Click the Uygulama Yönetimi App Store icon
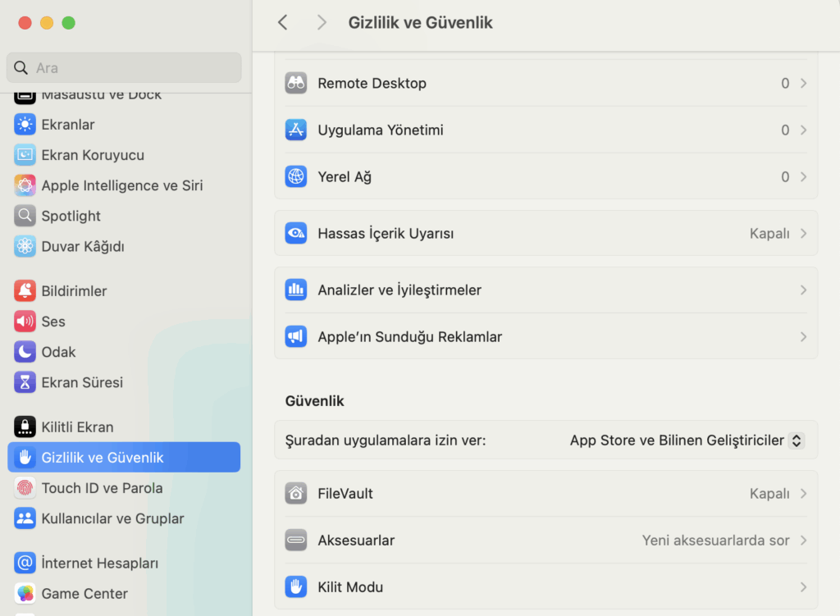The image size is (840, 616). click(296, 130)
